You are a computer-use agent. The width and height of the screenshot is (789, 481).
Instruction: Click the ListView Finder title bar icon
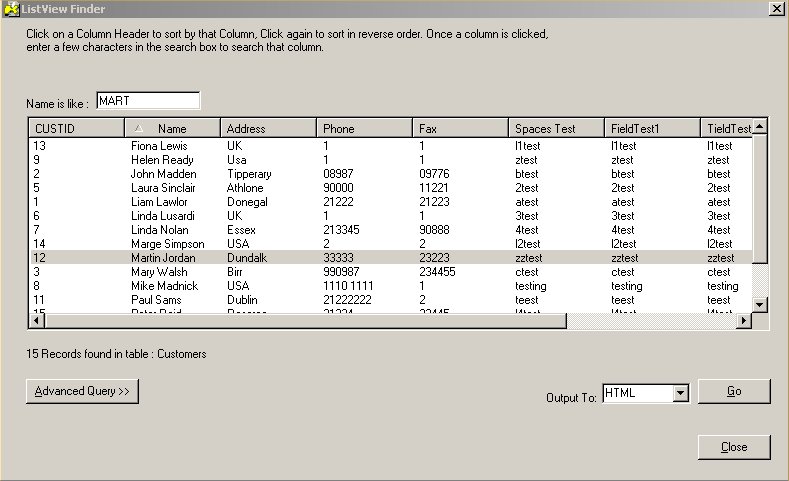pyautogui.click(x=11, y=8)
